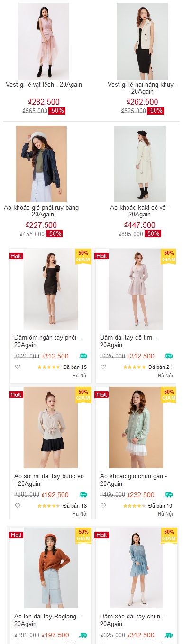Click free shipping icon on Đầm dài tay cổ tim
Image resolution: width=183 pixels, height=644 pixels.
point(168,356)
